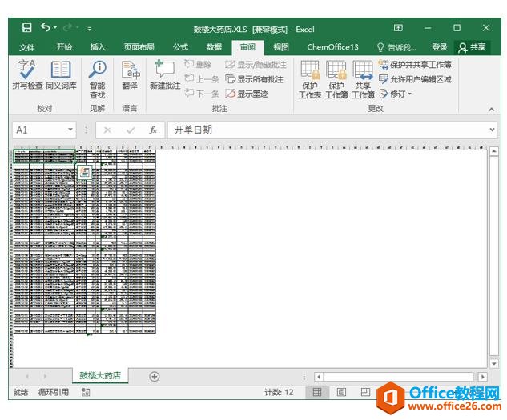
Task: Switch to Page Break Preview
Action: pos(365,392)
